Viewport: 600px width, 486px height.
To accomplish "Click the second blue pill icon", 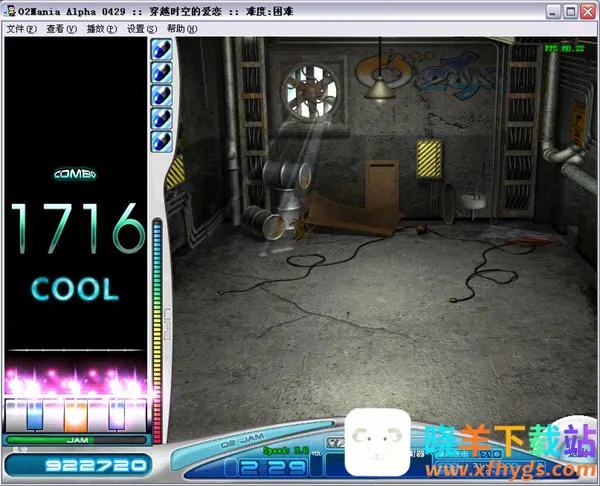I will click(161, 71).
